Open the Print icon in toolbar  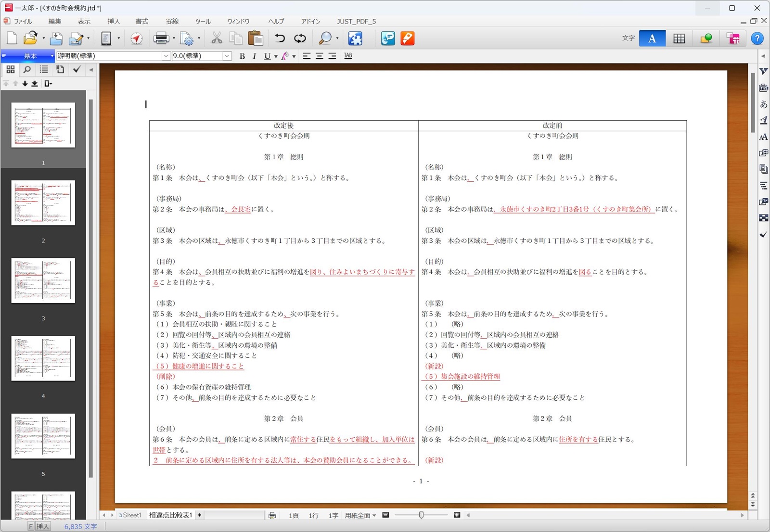[x=161, y=38]
